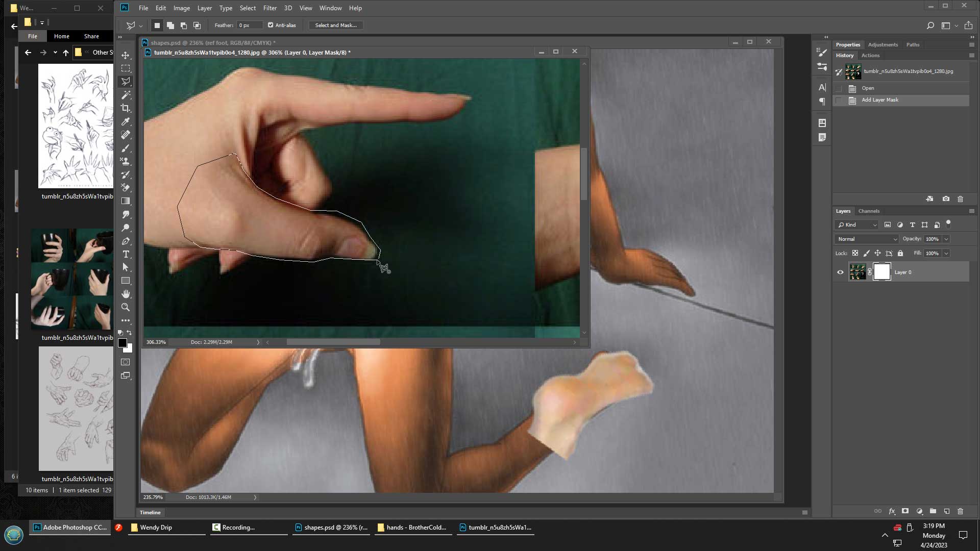Viewport: 980px width, 551px height.
Task: Open the Normal blend mode dropdown
Action: (867, 239)
